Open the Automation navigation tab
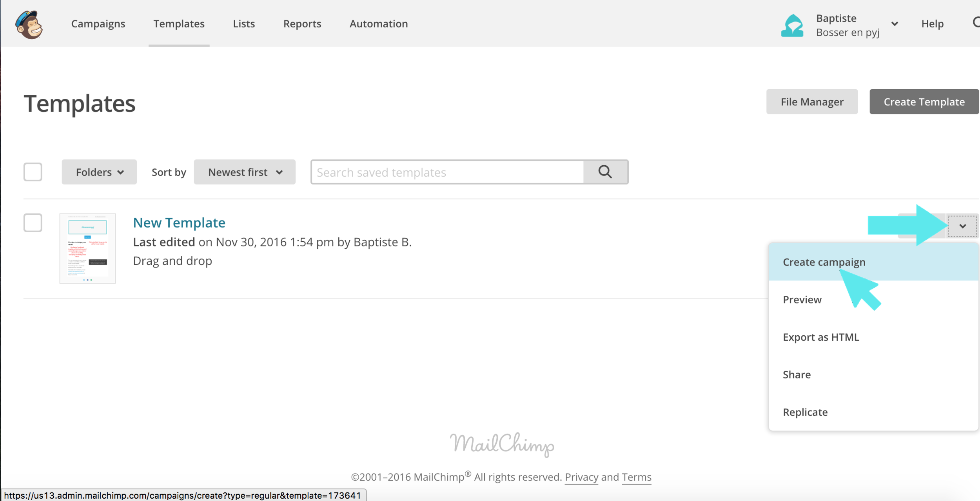Image resolution: width=980 pixels, height=501 pixels. point(378,24)
